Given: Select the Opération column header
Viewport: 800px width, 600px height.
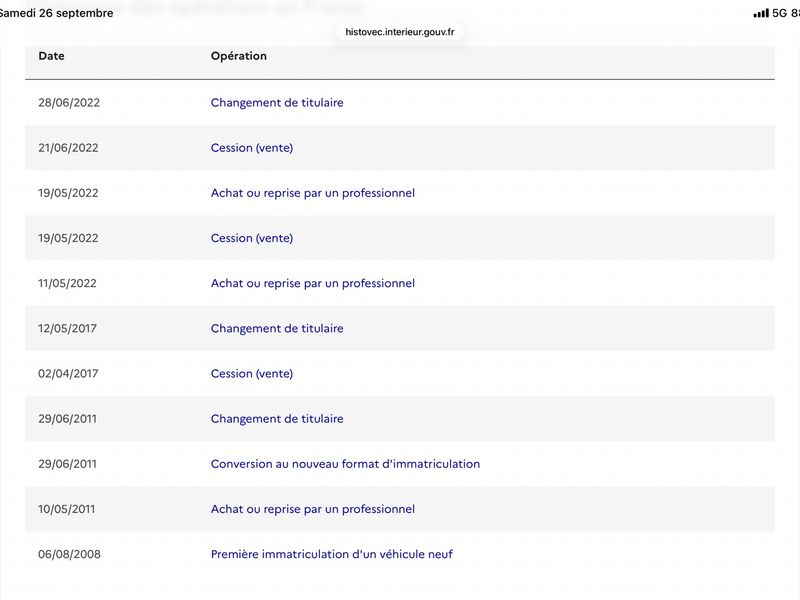Looking at the screenshot, I should tap(239, 56).
